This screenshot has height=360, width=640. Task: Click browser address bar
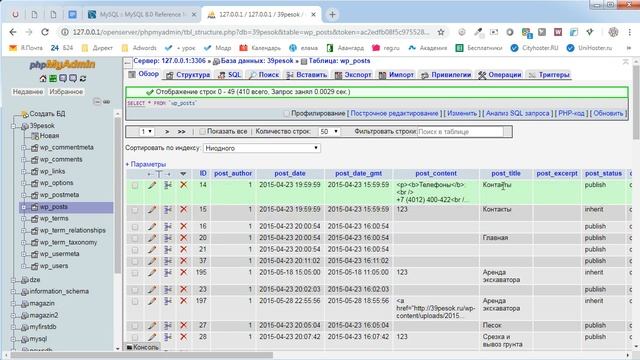(x=251, y=32)
